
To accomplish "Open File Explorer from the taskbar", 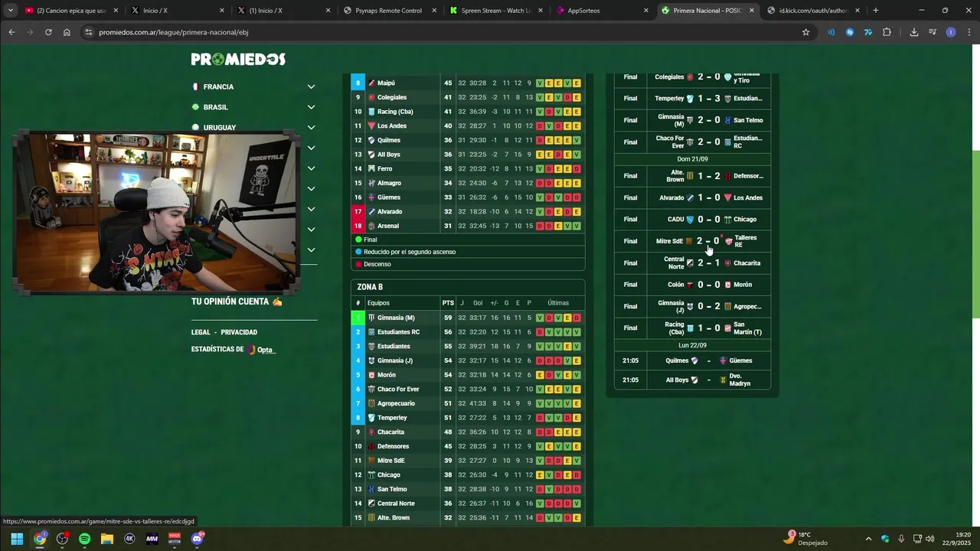I will [x=107, y=539].
